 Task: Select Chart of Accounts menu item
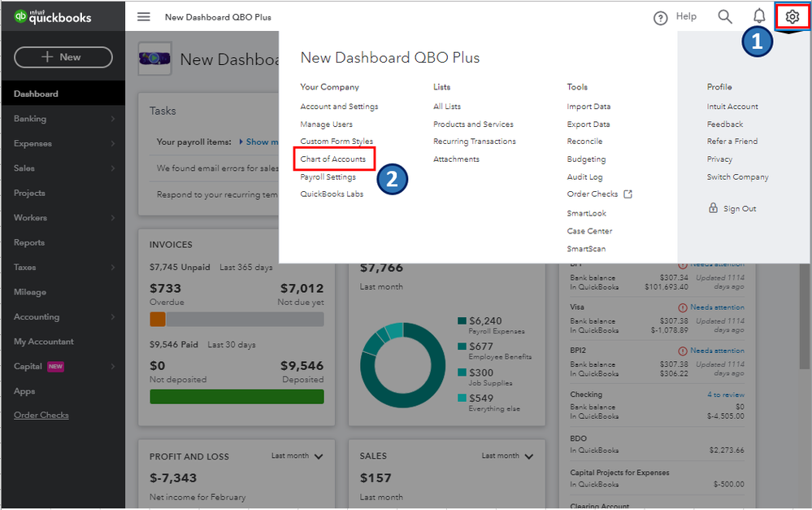click(x=333, y=159)
